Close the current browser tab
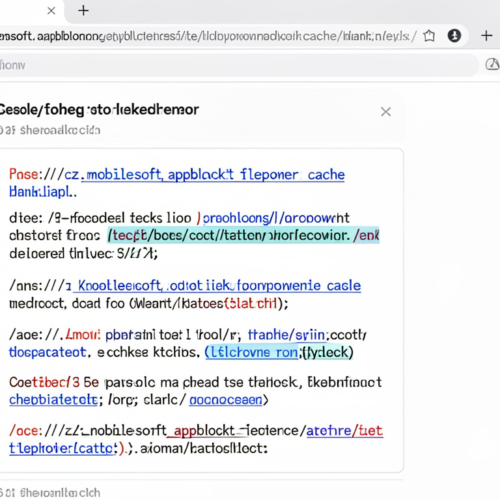Image resolution: width=500 pixels, height=500 pixels. click(51, 11)
